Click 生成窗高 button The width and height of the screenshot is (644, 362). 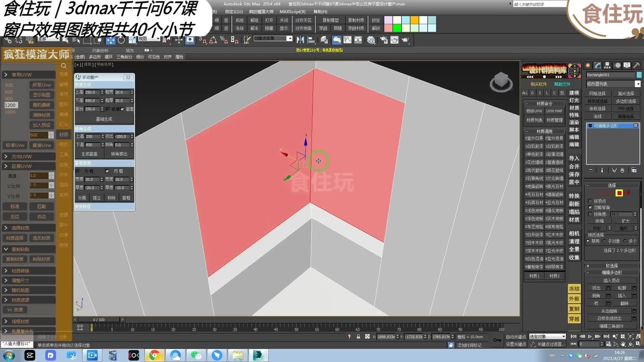(89, 154)
